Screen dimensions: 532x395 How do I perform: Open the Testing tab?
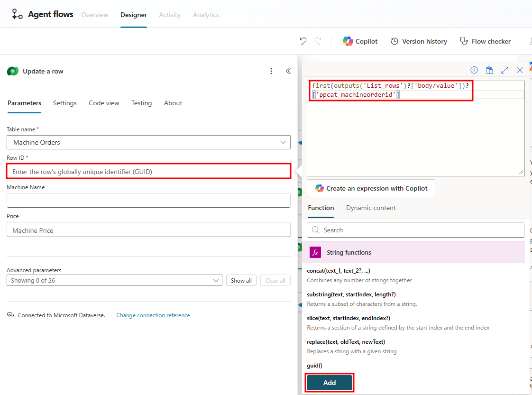(x=141, y=103)
